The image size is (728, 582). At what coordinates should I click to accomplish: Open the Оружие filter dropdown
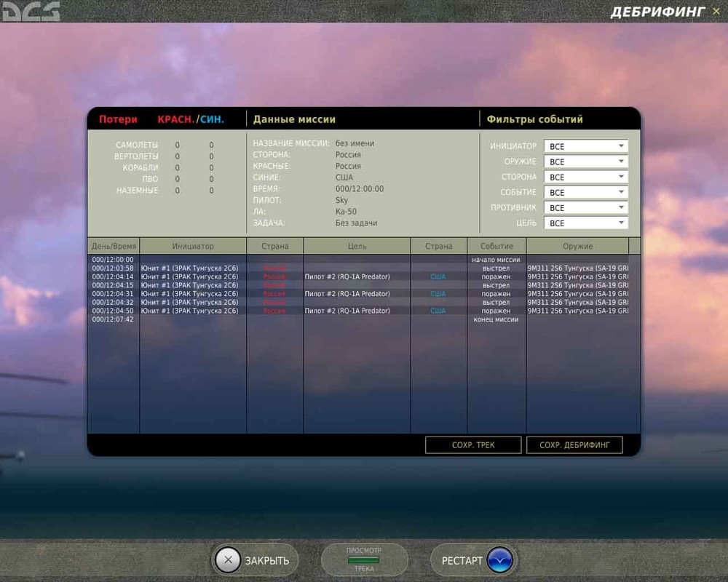586,162
